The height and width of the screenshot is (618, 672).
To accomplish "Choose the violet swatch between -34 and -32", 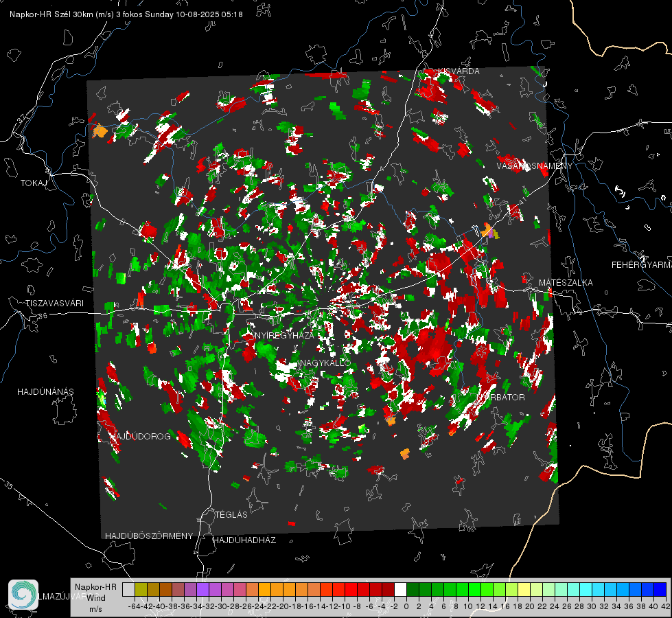I will [202, 589].
